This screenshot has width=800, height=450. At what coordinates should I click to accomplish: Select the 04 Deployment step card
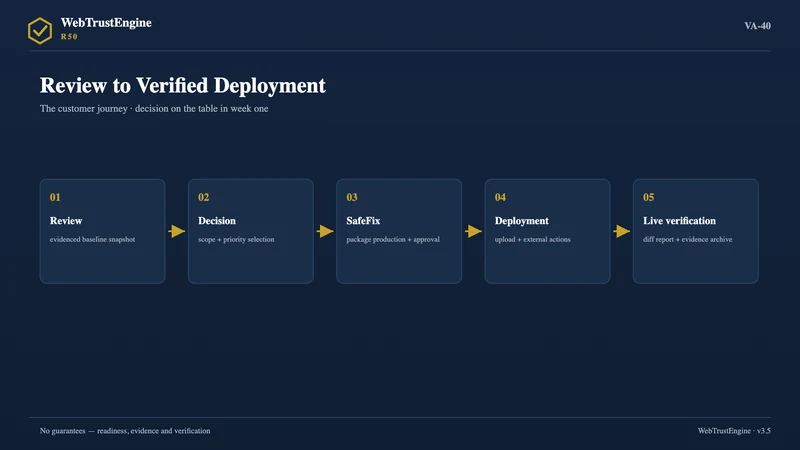coord(547,231)
